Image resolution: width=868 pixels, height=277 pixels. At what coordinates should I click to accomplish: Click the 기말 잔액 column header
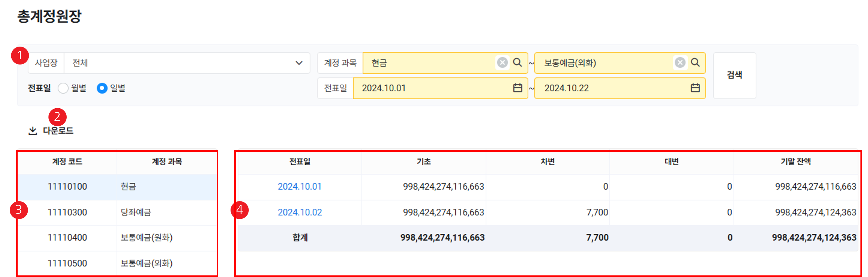[x=795, y=161]
